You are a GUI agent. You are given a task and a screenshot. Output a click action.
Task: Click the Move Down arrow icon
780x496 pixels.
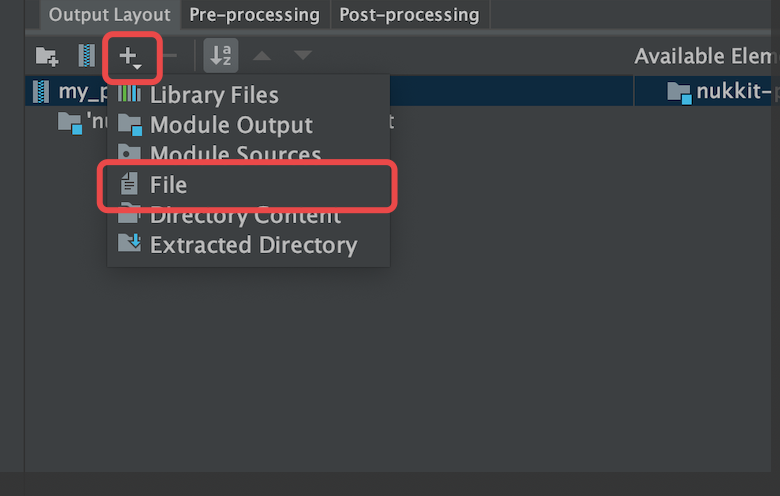coord(302,57)
